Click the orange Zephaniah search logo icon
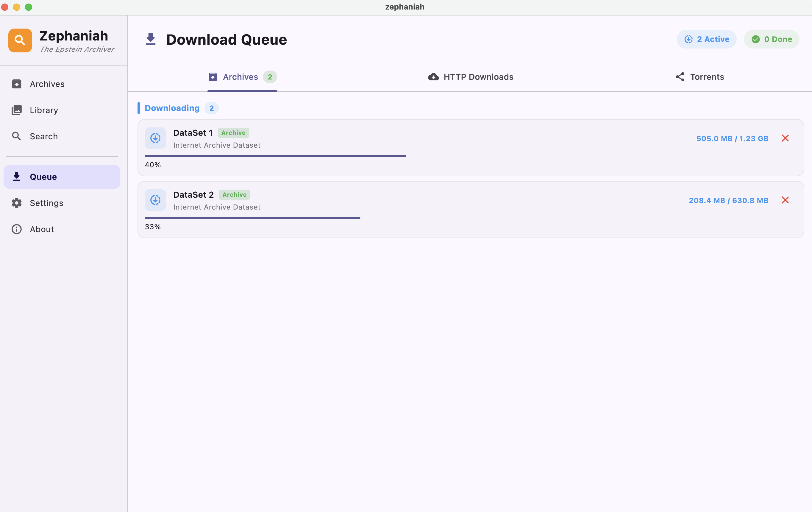812x512 pixels. (x=20, y=40)
